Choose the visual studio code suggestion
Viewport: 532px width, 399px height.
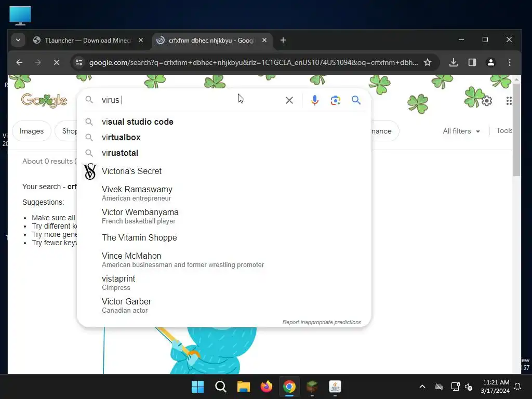point(224,122)
